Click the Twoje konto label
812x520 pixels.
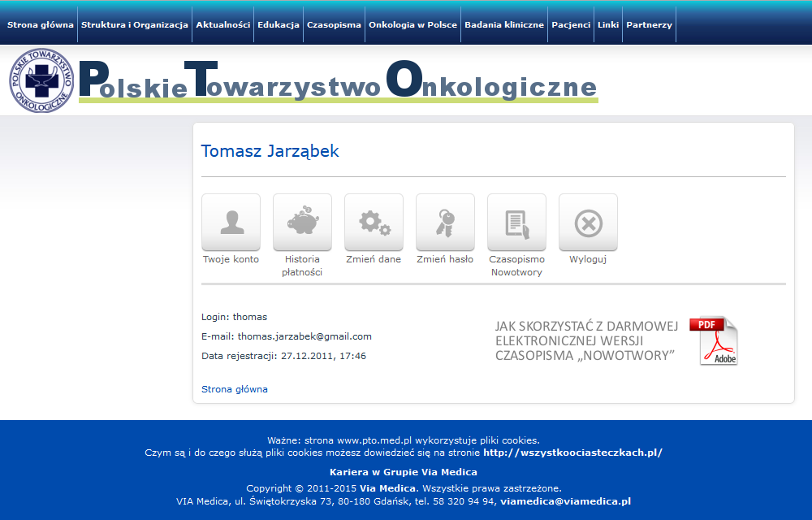click(x=231, y=259)
